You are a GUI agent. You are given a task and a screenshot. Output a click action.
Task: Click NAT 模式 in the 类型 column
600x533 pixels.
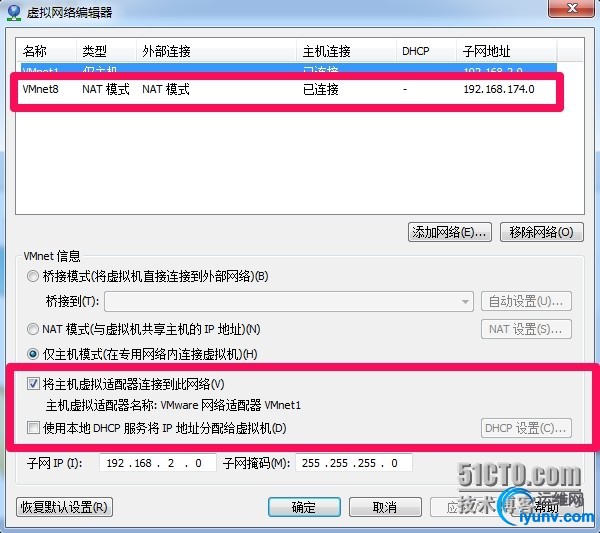[x=106, y=90]
